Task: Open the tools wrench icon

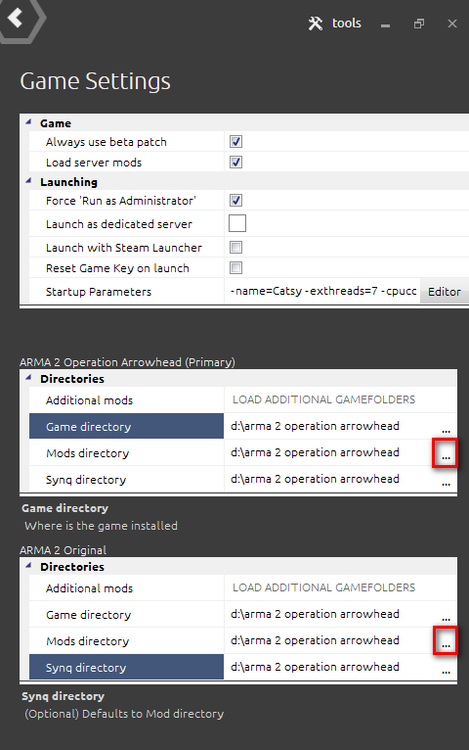Action: [x=316, y=23]
